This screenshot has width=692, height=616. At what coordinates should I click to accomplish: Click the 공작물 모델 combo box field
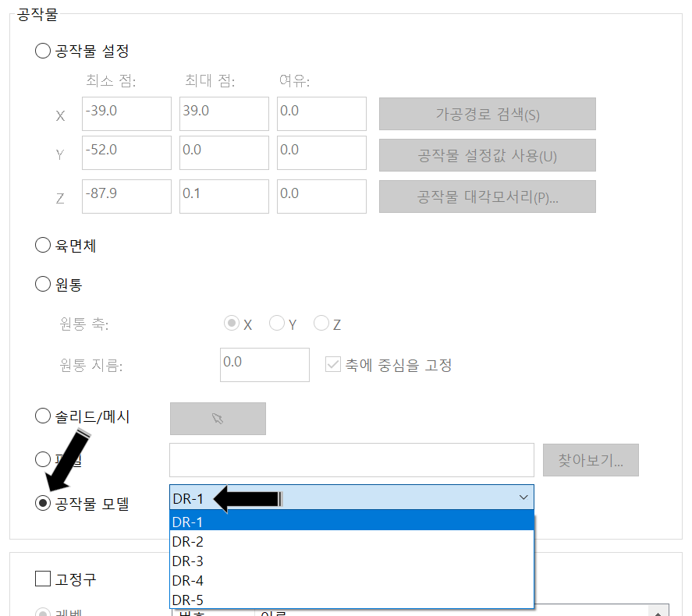tap(352, 497)
